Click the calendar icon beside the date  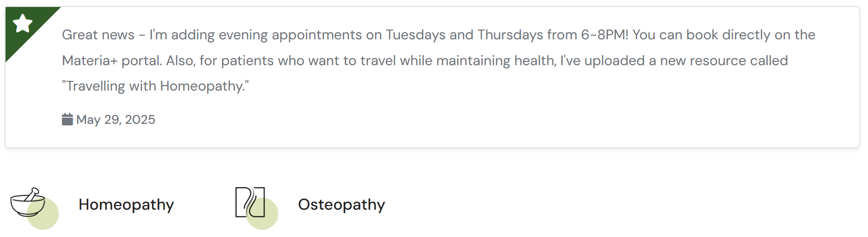67,119
